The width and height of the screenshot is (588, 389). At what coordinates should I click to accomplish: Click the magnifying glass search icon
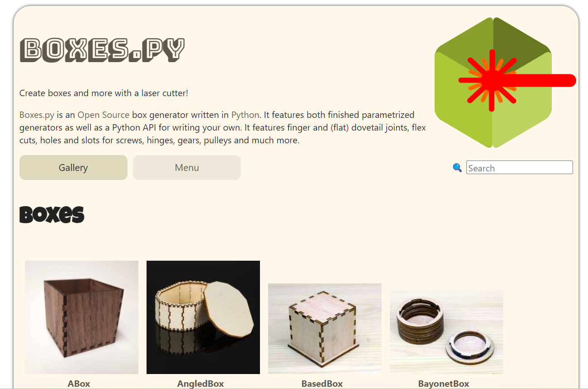click(457, 167)
